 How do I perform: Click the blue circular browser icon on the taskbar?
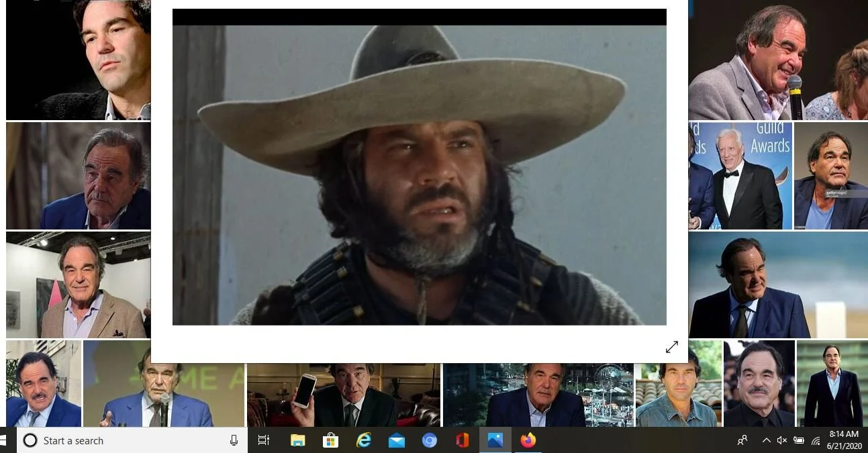pyautogui.click(x=430, y=440)
